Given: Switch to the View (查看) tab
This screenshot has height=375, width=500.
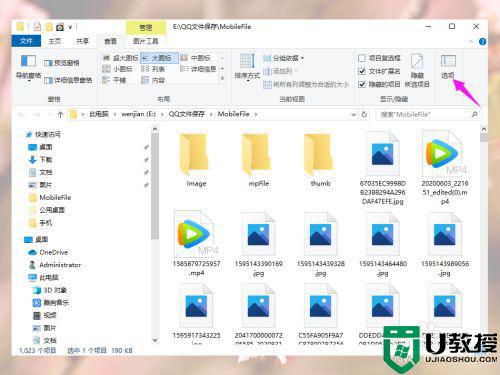Looking at the screenshot, I should (x=110, y=41).
